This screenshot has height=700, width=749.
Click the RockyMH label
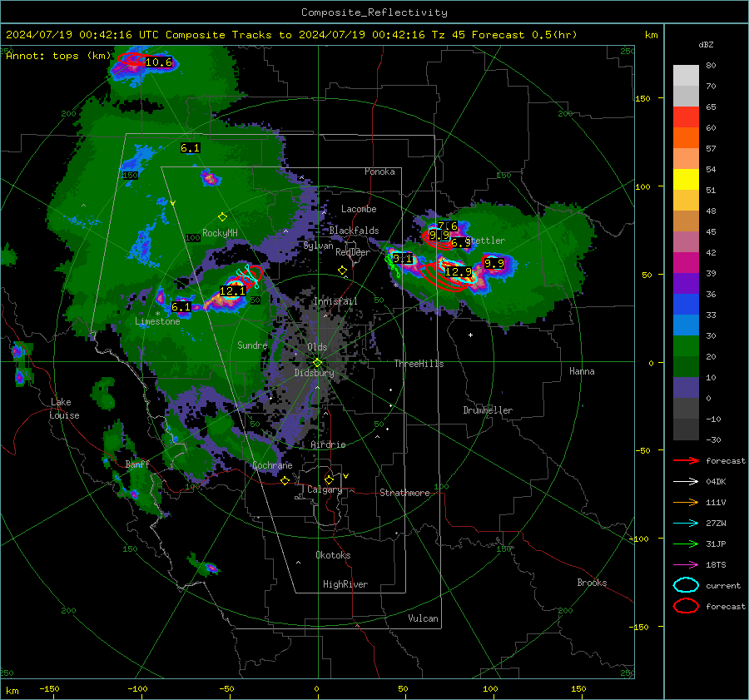[x=220, y=233]
